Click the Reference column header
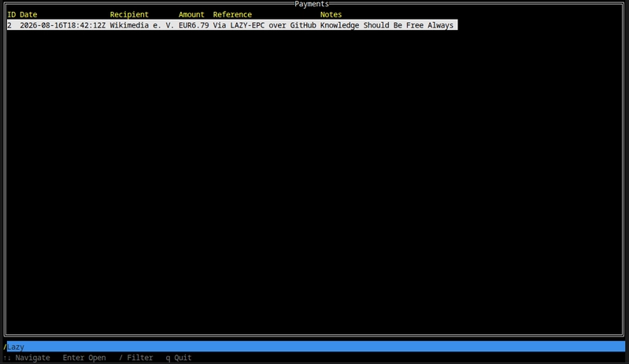The height and width of the screenshot is (364, 629). click(232, 14)
